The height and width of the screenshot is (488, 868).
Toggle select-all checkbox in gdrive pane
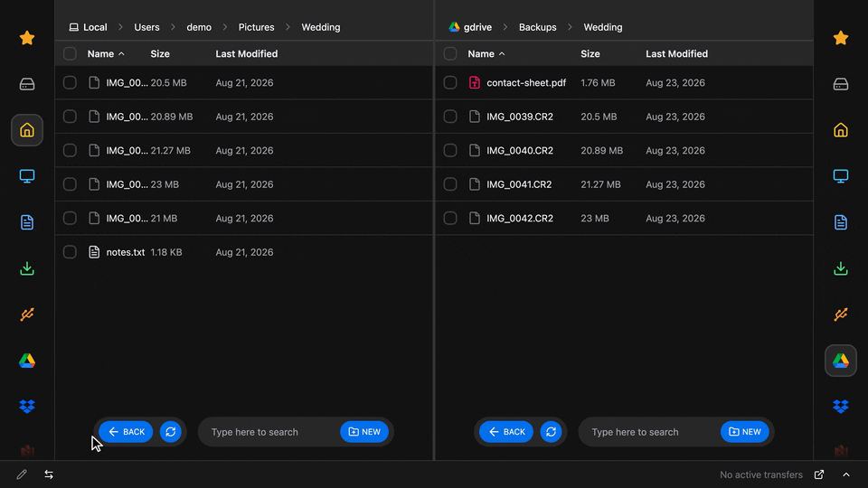tap(450, 53)
